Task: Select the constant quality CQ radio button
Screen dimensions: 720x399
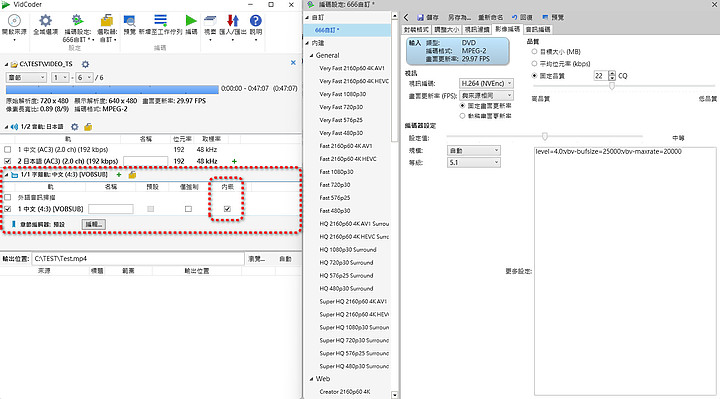Action: click(534, 76)
